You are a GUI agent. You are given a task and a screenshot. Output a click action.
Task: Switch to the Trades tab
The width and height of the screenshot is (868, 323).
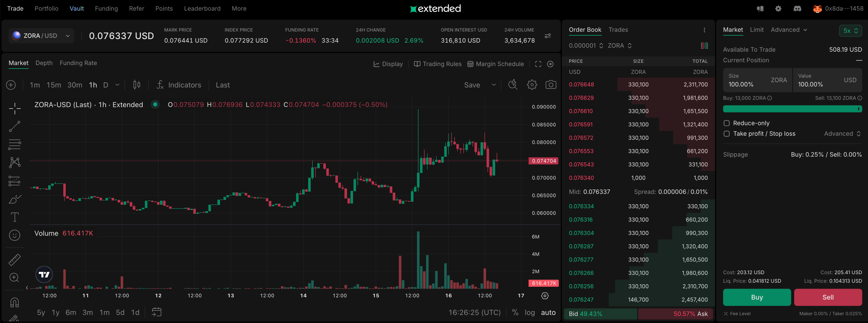tap(618, 30)
